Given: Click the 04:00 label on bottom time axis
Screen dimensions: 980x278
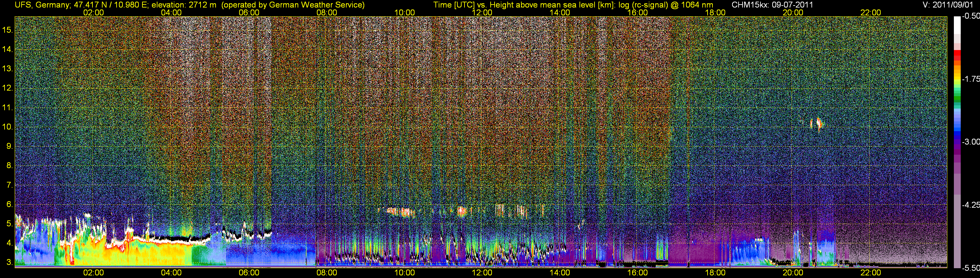Looking at the screenshot, I should pos(171,273).
